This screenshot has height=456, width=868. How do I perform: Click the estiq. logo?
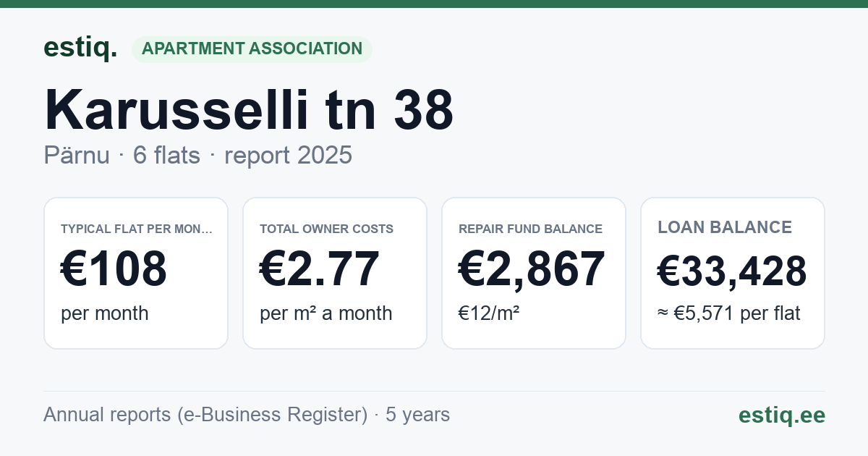pos(80,48)
